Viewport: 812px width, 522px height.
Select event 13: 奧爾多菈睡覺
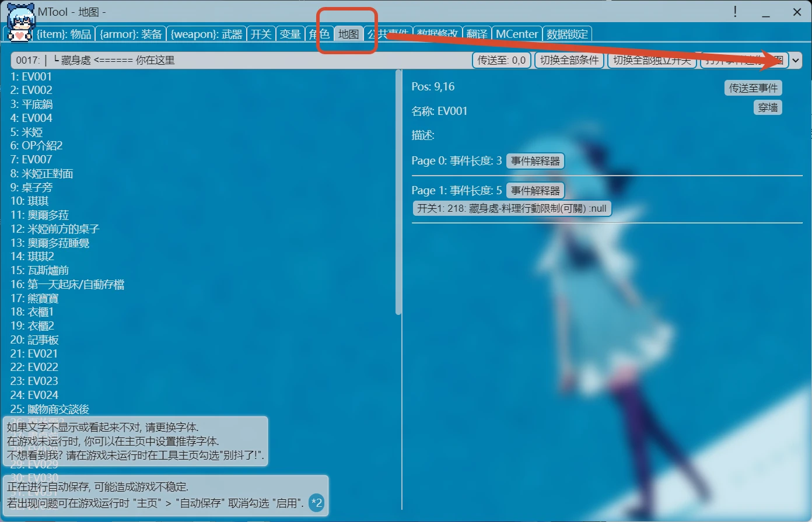coord(50,243)
